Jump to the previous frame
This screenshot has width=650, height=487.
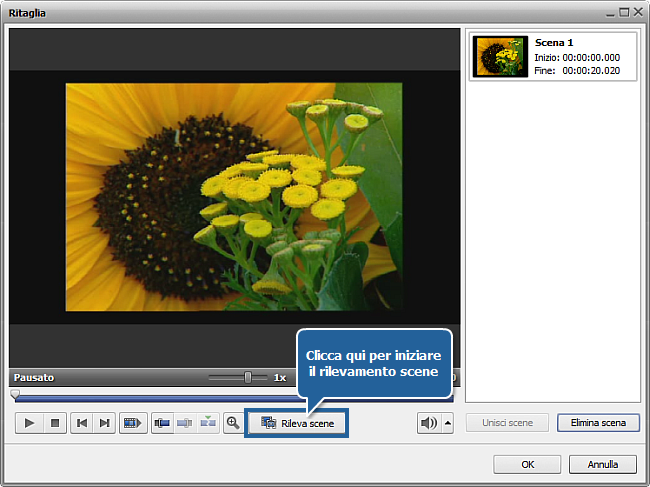tap(82, 423)
